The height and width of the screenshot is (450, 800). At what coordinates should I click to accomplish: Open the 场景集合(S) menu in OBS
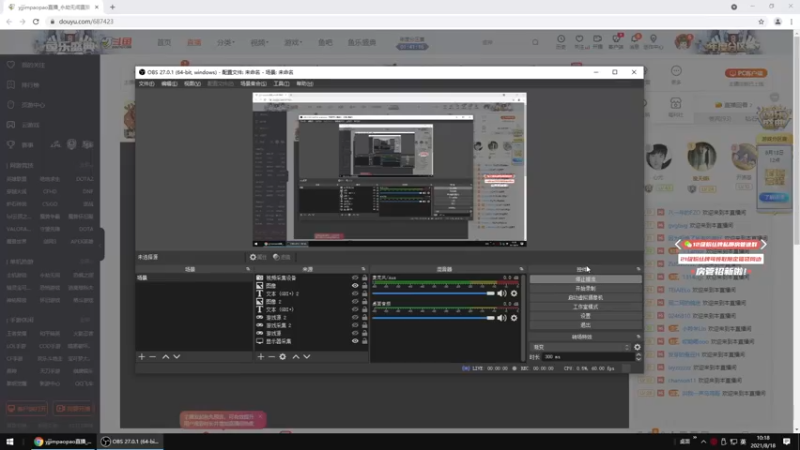tap(253, 84)
